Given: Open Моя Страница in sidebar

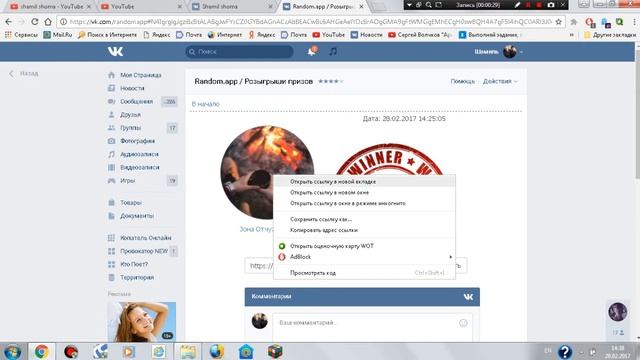Looking at the screenshot, I should [141, 75].
